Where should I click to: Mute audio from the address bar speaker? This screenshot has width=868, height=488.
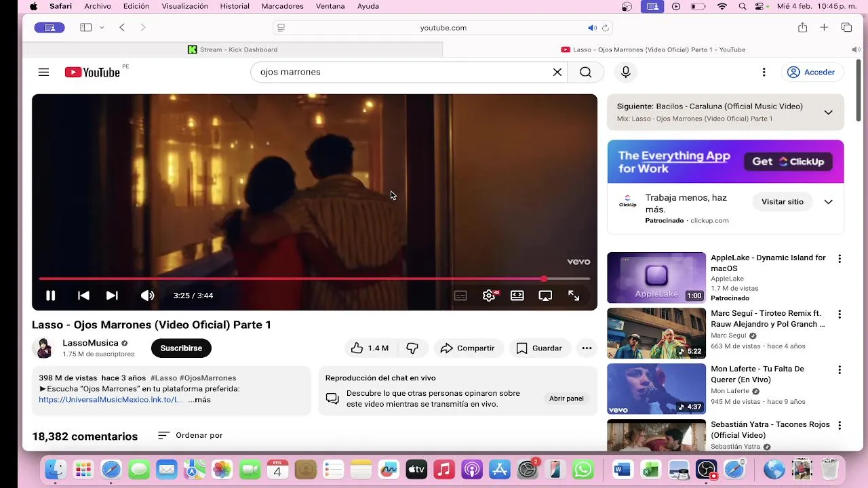(x=592, y=28)
